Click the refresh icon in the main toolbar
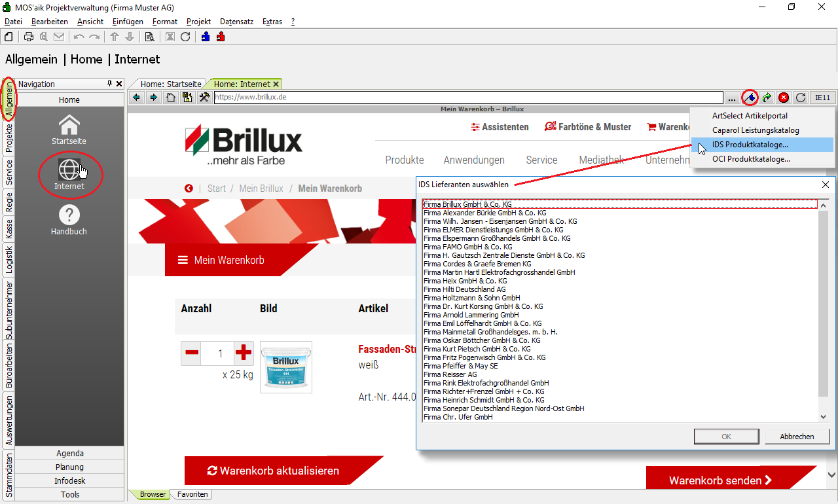Screen dimensions: 838x504 [x=185, y=37]
